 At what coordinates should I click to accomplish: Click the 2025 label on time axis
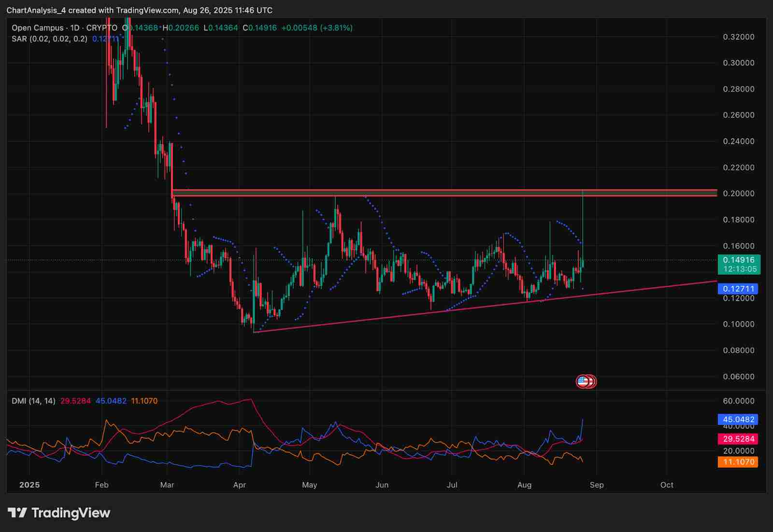tap(29, 485)
